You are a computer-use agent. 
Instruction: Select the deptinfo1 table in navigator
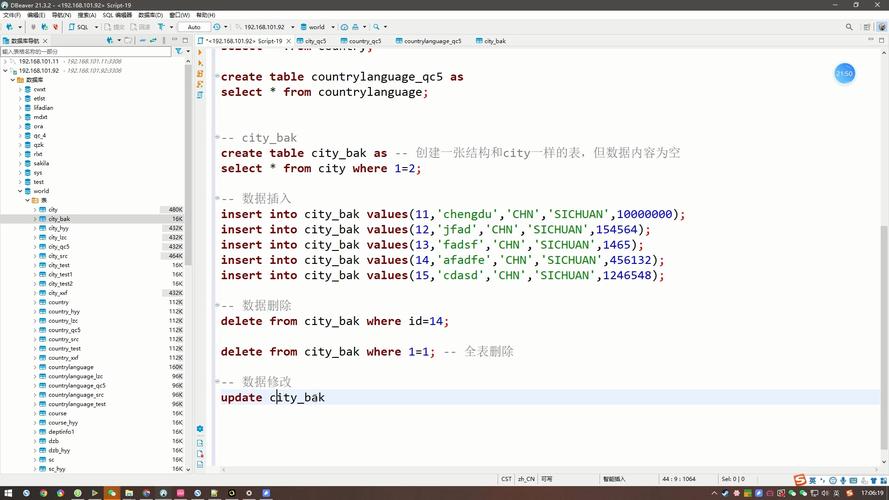(x=61, y=432)
